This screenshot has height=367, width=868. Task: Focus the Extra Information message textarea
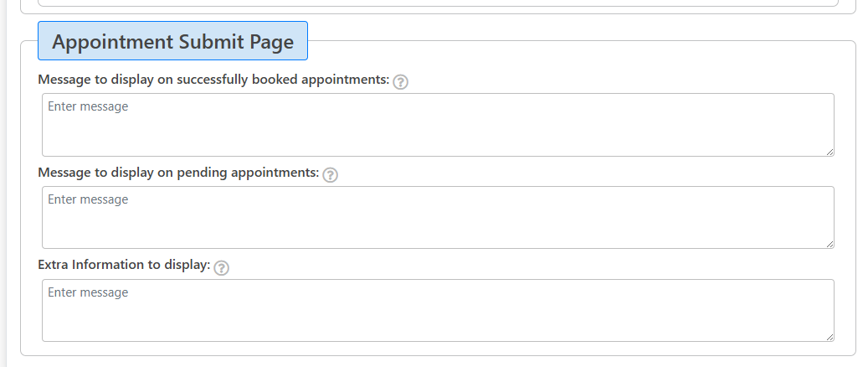pyautogui.click(x=438, y=311)
